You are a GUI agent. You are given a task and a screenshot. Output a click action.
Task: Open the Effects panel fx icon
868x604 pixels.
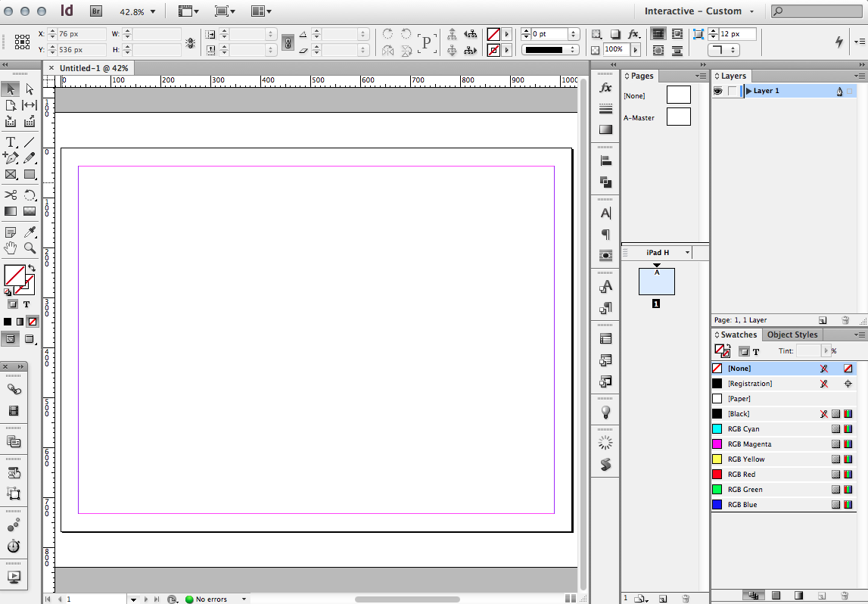coord(605,88)
